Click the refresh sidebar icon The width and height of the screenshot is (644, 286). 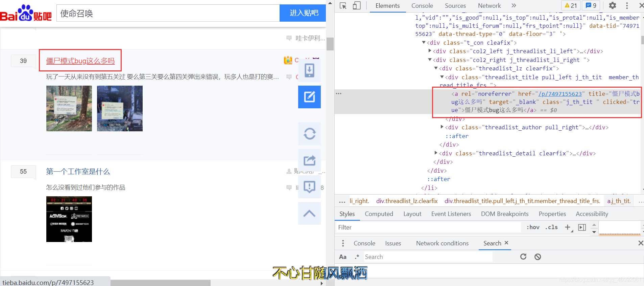point(309,134)
